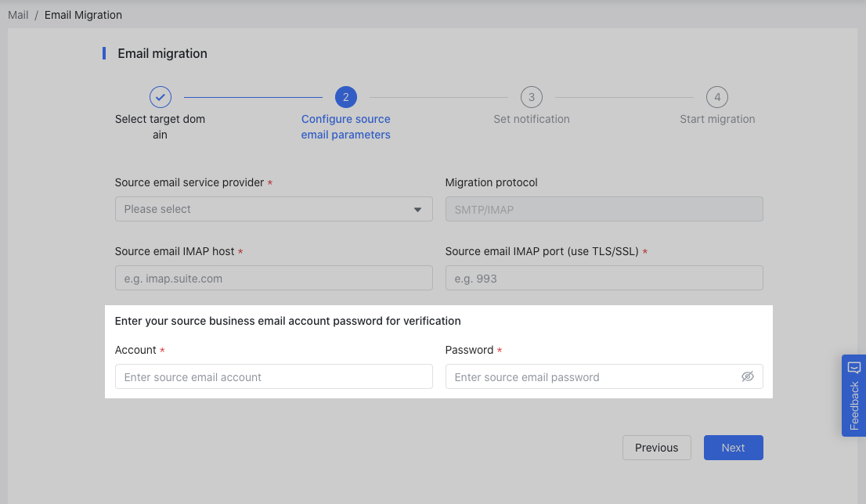Focus the Source email IMAP host field
866x504 pixels.
coord(273,278)
